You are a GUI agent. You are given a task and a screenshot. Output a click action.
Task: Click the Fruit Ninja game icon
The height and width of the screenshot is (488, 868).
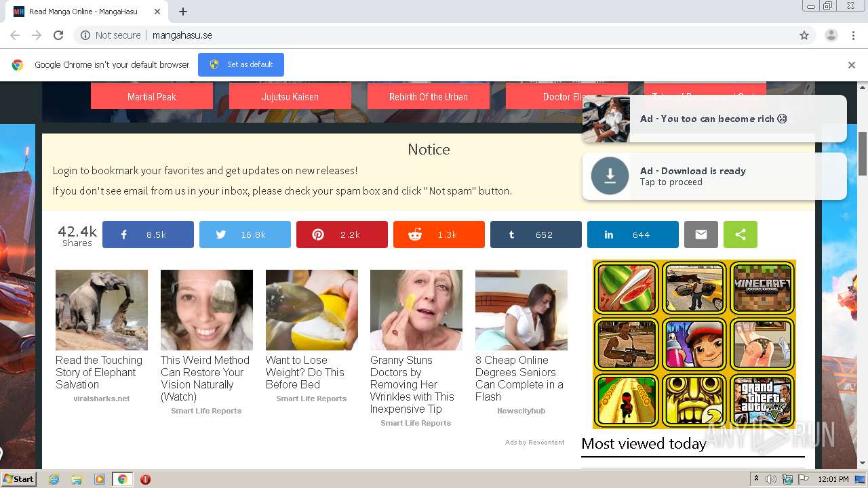[627, 287]
